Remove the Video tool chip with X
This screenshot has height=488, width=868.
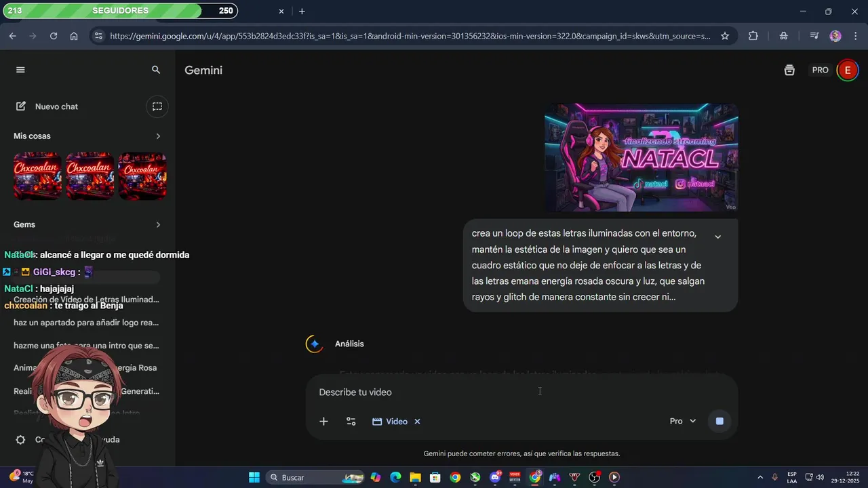click(x=417, y=422)
